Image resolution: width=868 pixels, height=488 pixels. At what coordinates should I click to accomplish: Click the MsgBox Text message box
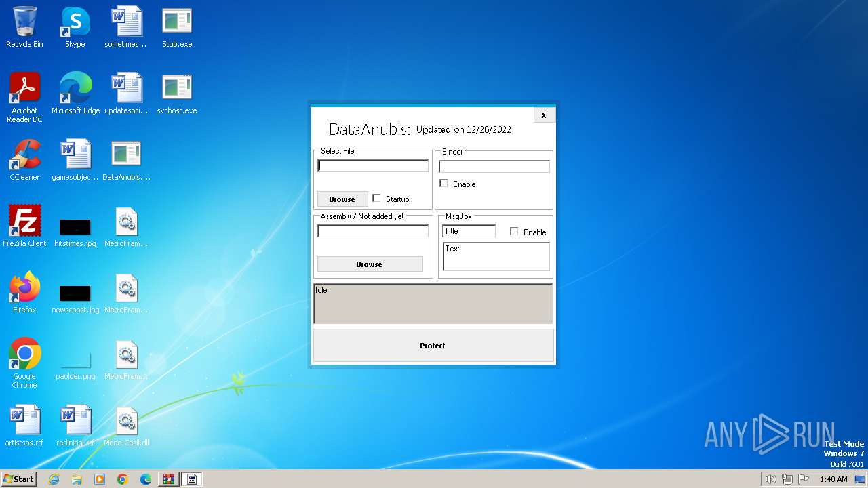[x=496, y=257]
